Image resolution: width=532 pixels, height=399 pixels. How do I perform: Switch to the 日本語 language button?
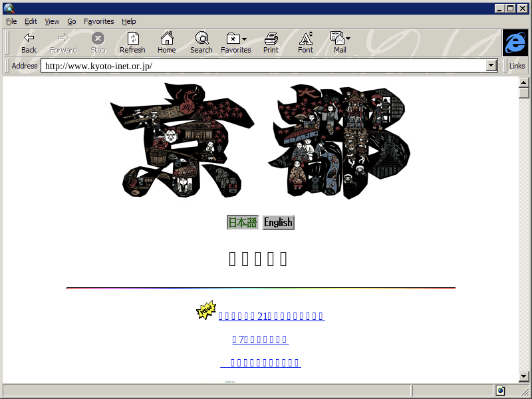pyautogui.click(x=243, y=223)
